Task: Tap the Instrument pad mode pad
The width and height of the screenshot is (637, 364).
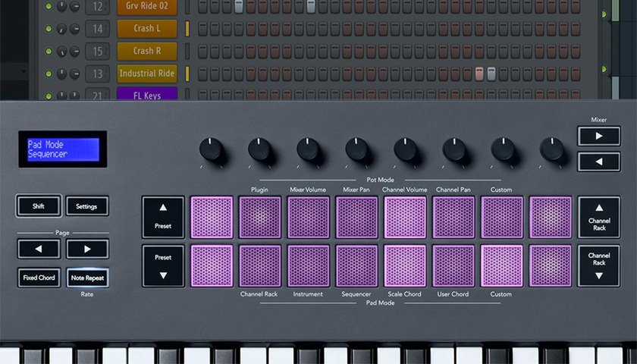Action: click(309, 266)
